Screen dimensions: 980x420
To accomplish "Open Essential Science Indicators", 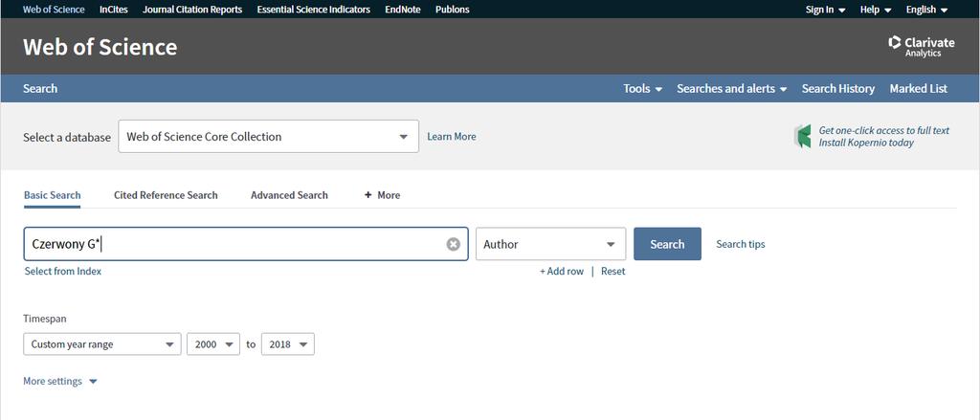I will [314, 10].
